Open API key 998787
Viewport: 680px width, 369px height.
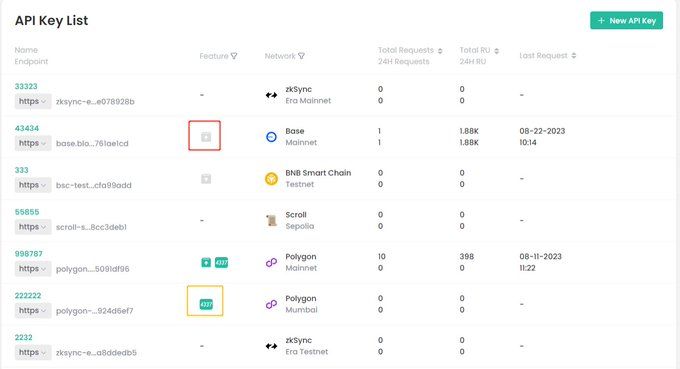tap(29, 254)
